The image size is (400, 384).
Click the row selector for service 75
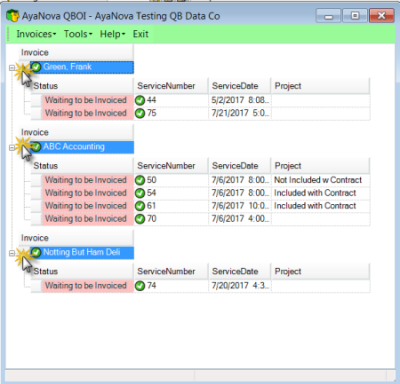36,113
